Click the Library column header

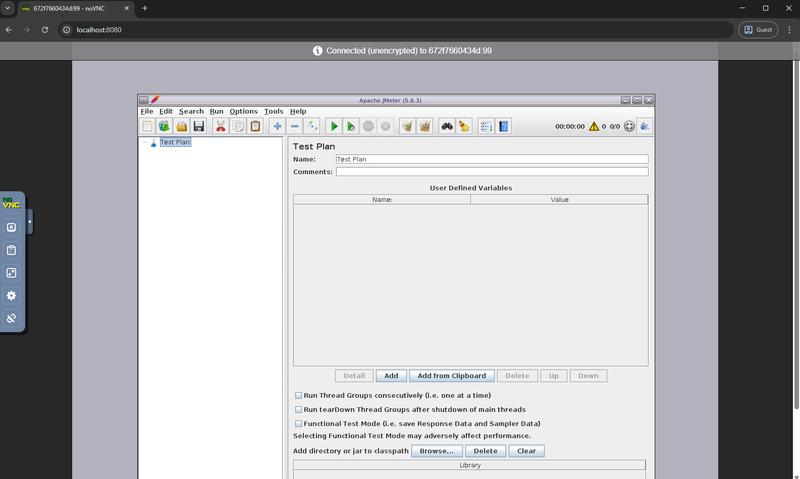pos(469,465)
